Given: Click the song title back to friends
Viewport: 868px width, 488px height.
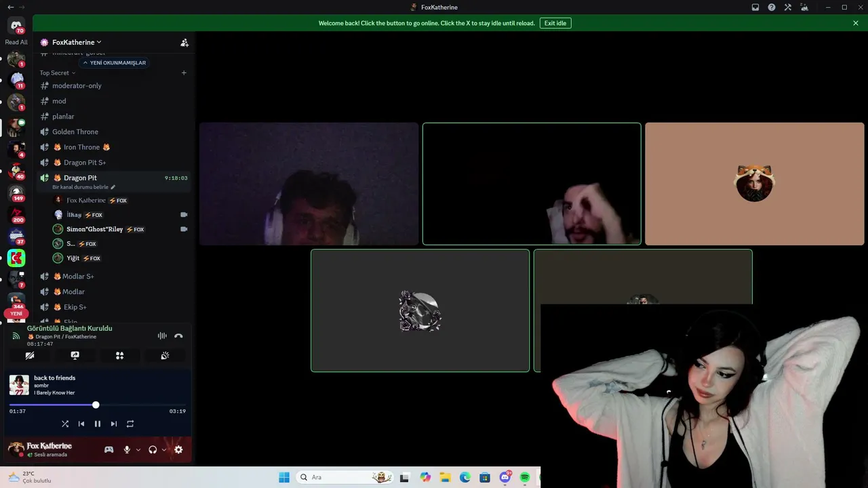Looking at the screenshot, I should 55,378.
